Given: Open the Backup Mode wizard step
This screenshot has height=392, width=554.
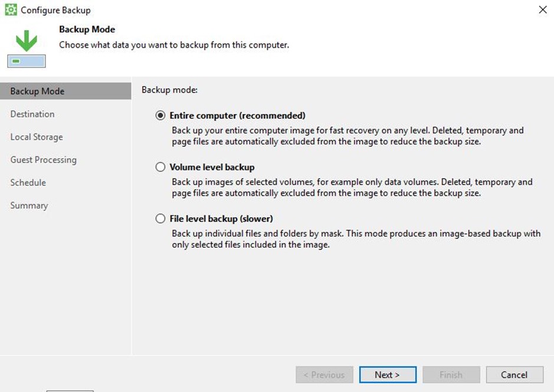Looking at the screenshot, I should [x=65, y=91].
